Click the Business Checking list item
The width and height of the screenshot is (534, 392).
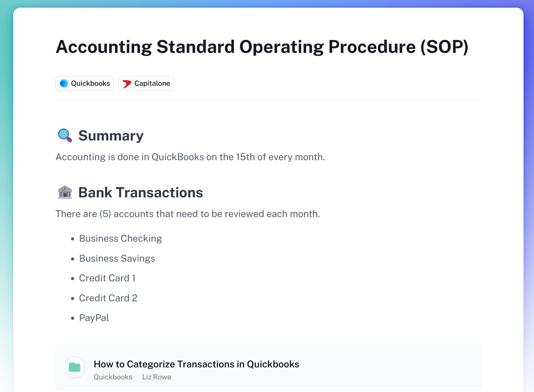pyautogui.click(x=121, y=238)
